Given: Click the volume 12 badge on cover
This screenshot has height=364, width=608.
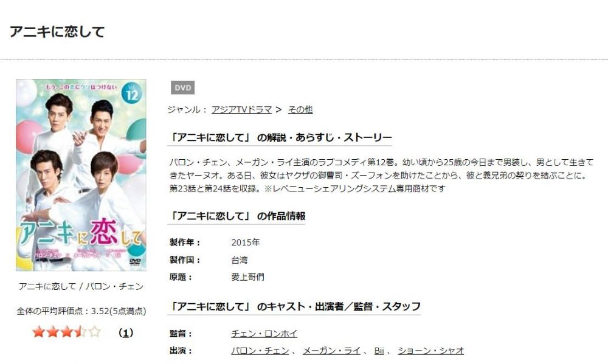Looking at the screenshot, I should click(132, 93).
